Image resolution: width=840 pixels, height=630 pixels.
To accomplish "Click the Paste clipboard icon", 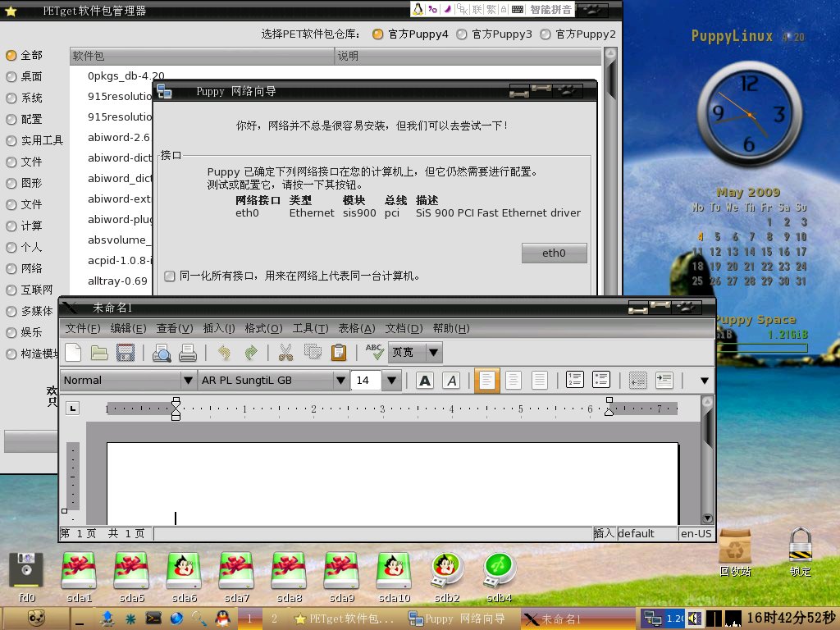I will pos(339,353).
